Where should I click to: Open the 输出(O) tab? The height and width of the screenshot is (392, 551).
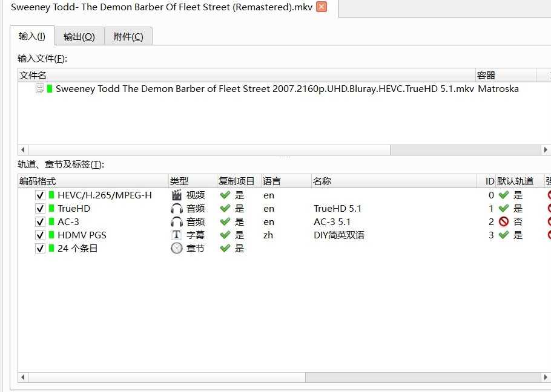(79, 36)
